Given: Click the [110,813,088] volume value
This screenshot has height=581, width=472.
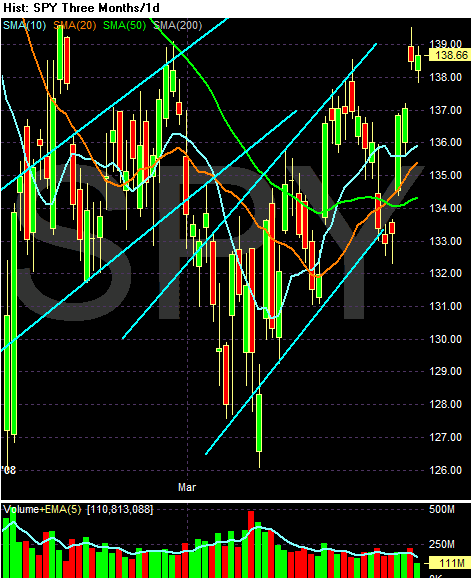Looking at the screenshot, I should (x=120, y=509).
